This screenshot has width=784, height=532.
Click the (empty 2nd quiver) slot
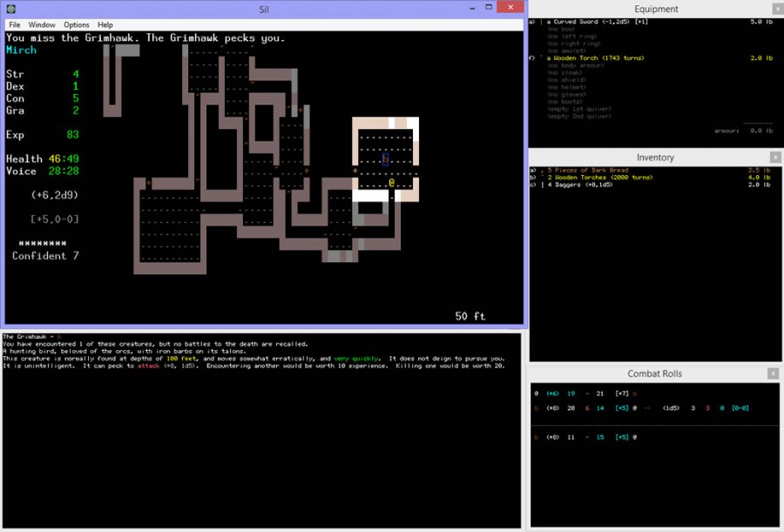pyautogui.click(x=579, y=116)
